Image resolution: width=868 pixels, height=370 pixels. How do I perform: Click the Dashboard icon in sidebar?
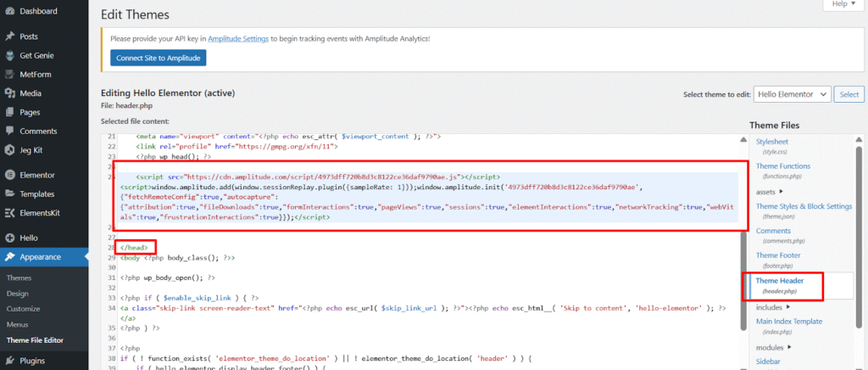pyautogui.click(x=9, y=12)
